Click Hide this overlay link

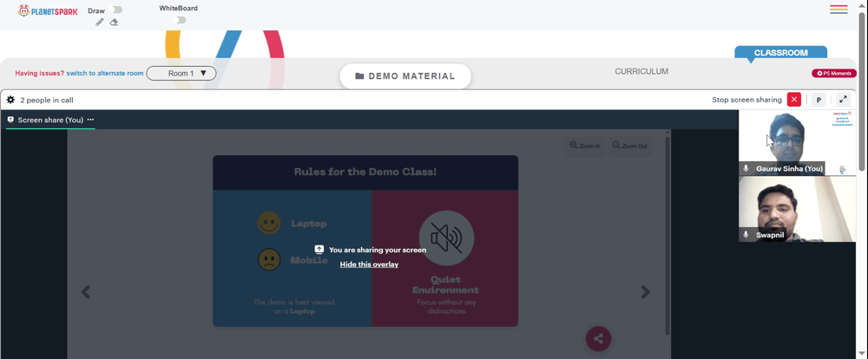pos(369,264)
